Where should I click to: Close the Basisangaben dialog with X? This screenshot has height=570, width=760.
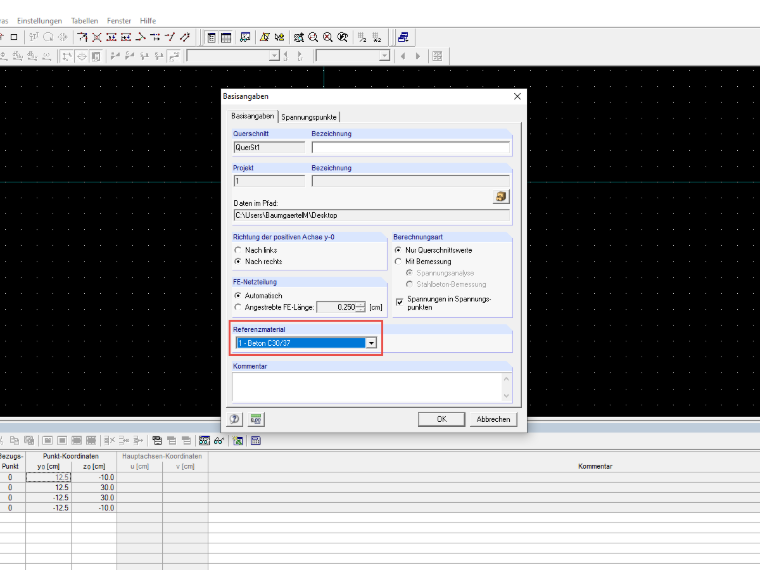pyautogui.click(x=517, y=96)
